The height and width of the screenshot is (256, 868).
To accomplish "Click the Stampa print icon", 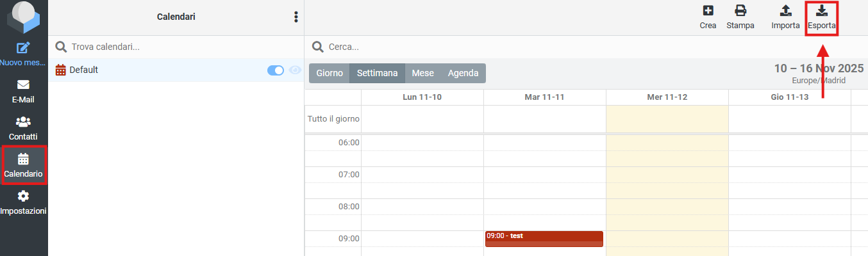I will pyautogui.click(x=740, y=11).
